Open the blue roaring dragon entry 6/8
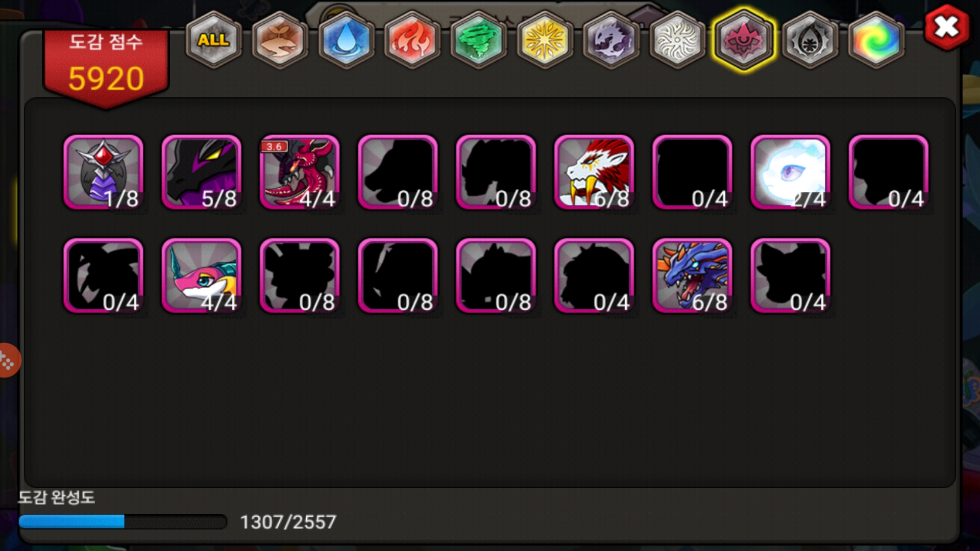Viewport: 980px width, 551px height. click(693, 276)
